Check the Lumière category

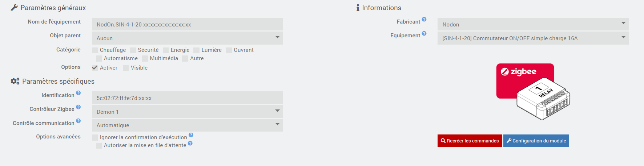tap(197, 50)
